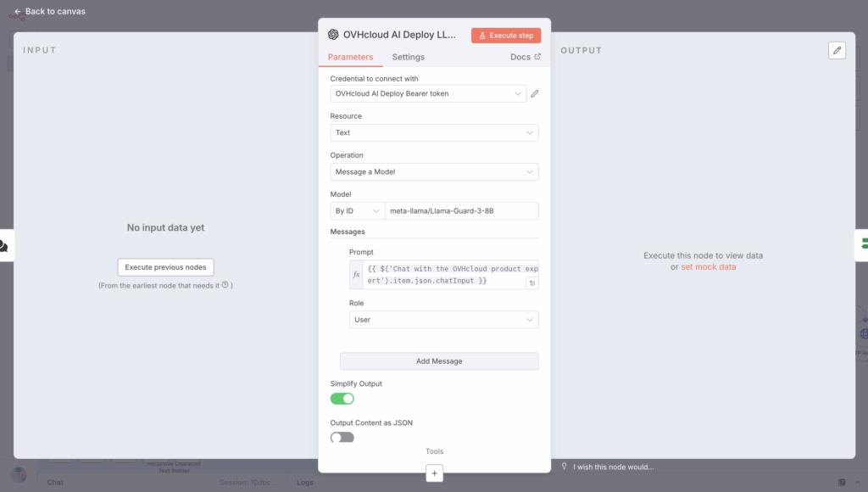The image size is (868, 492).
Task: Click the Add Message button
Action: tap(439, 361)
